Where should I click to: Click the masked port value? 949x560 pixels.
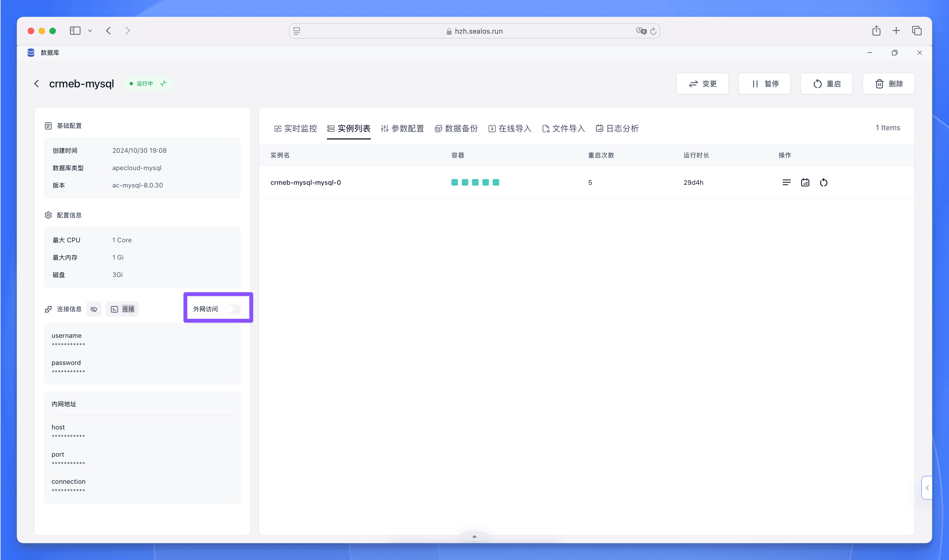[68, 463]
